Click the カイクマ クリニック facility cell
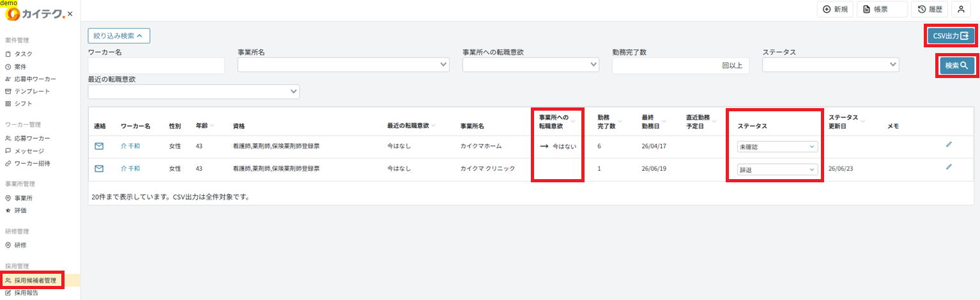The width and height of the screenshot is (980, 300). pyautogui.click(x=487, y=169)
